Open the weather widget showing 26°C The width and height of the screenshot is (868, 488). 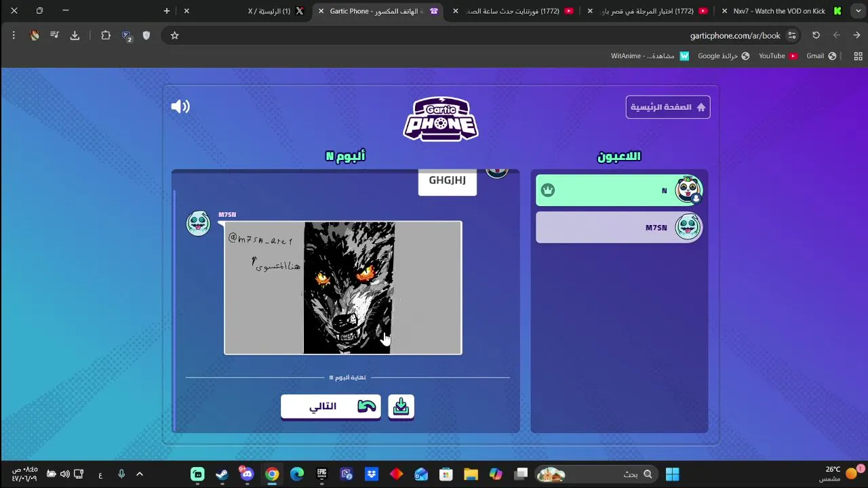tap(840, 473)
